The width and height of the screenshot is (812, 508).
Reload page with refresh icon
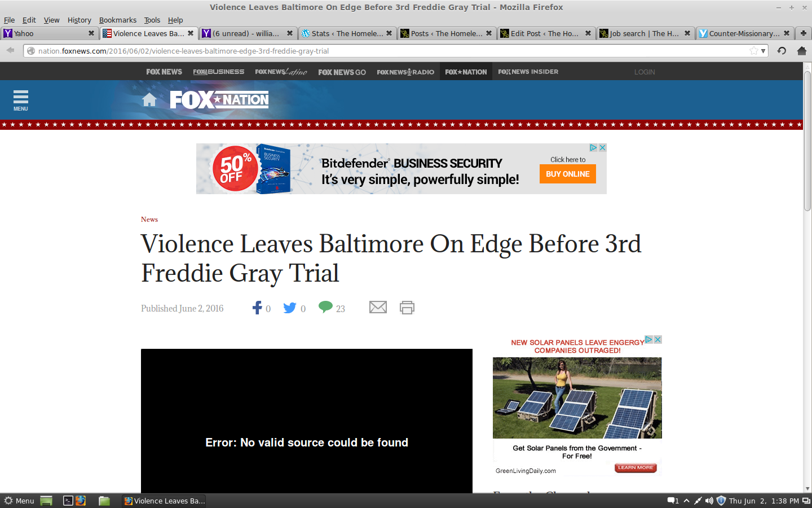pos(782,51)
